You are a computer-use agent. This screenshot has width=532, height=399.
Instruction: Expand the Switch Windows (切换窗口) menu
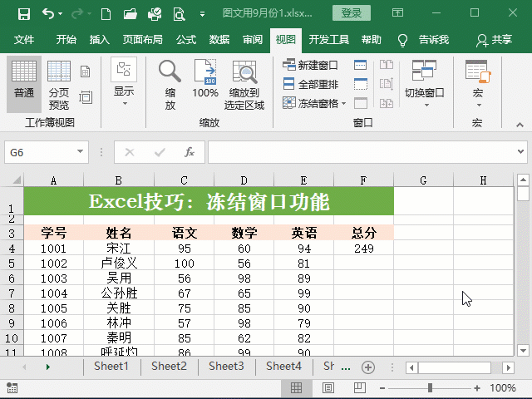click(424, 83)
